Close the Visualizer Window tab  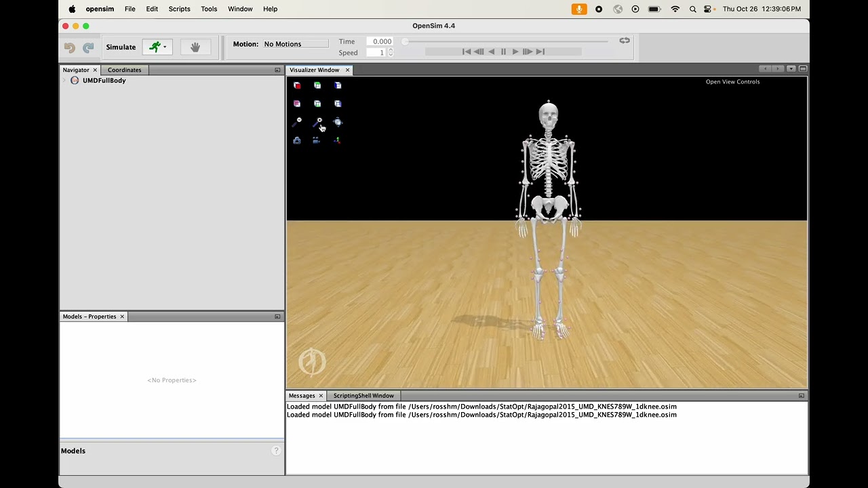point(347,70)
